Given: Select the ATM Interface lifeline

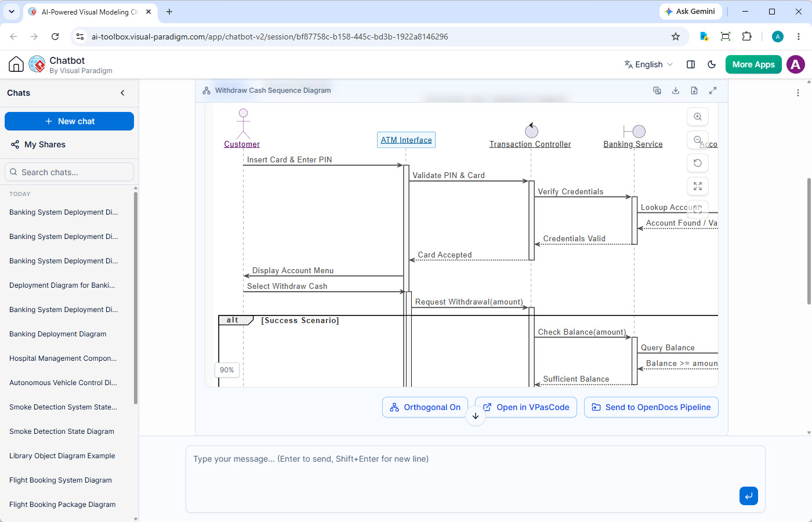Looking at the screenshot, I should (x=406, y=140).
